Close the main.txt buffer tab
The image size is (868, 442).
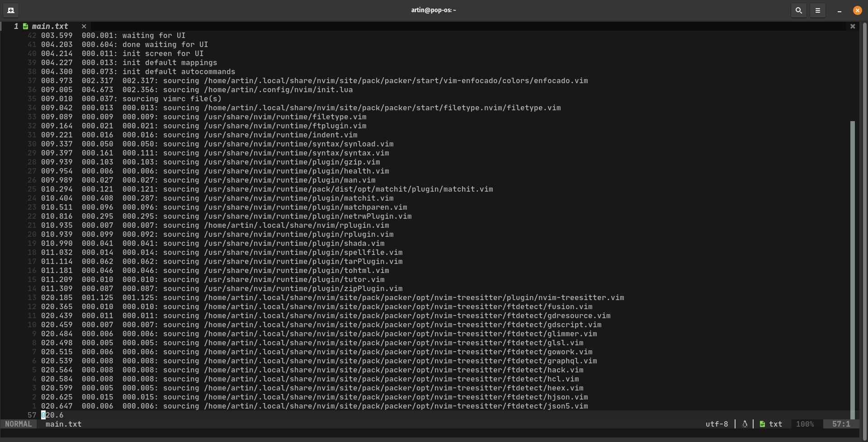84,26
